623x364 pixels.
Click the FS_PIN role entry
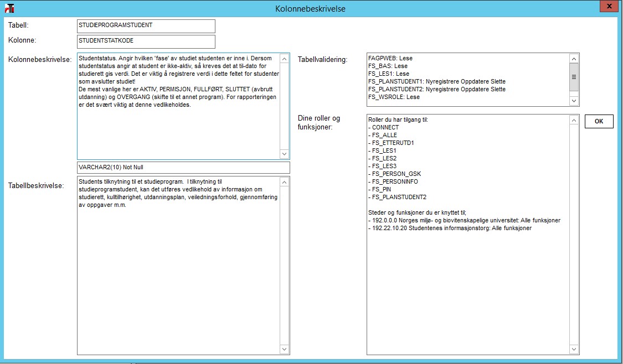coord(379,189)
